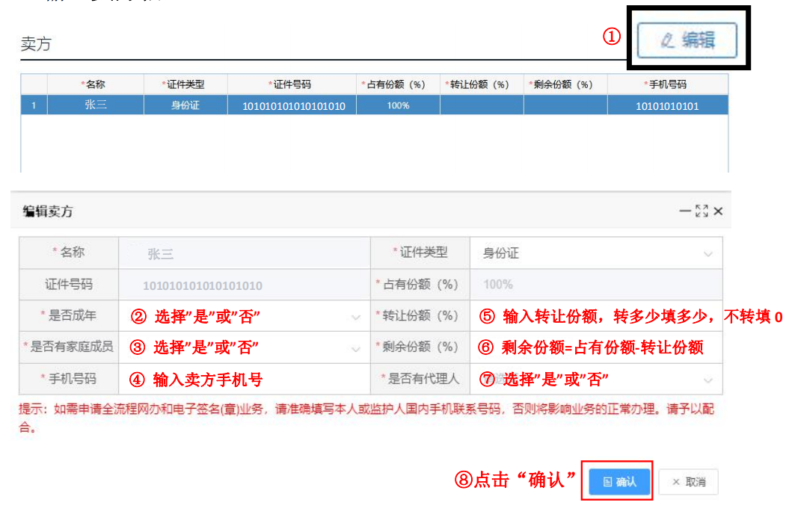Click the 转让份额 cell in 张三 row
Image resolution: width=789 pixels, height=532 pixels.
click(x=482, y=105)
